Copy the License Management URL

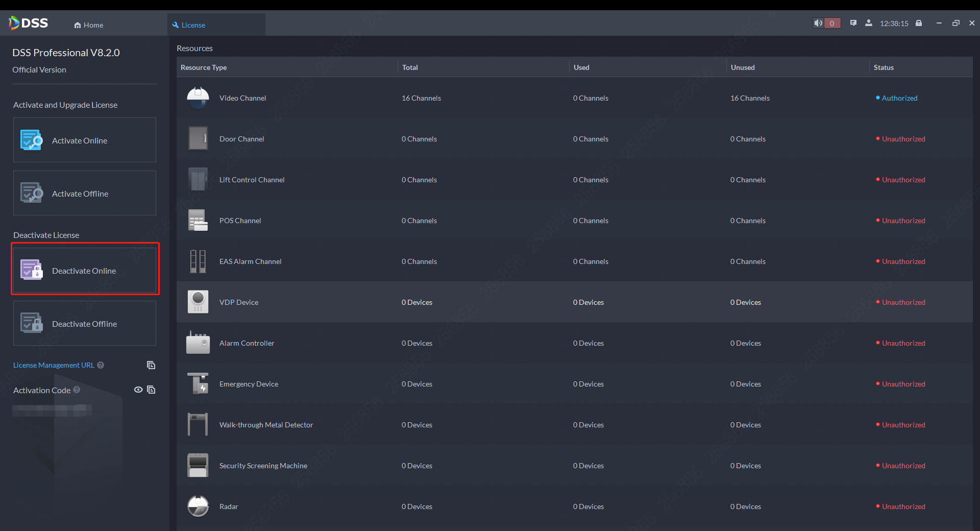[x=151, y=365]
